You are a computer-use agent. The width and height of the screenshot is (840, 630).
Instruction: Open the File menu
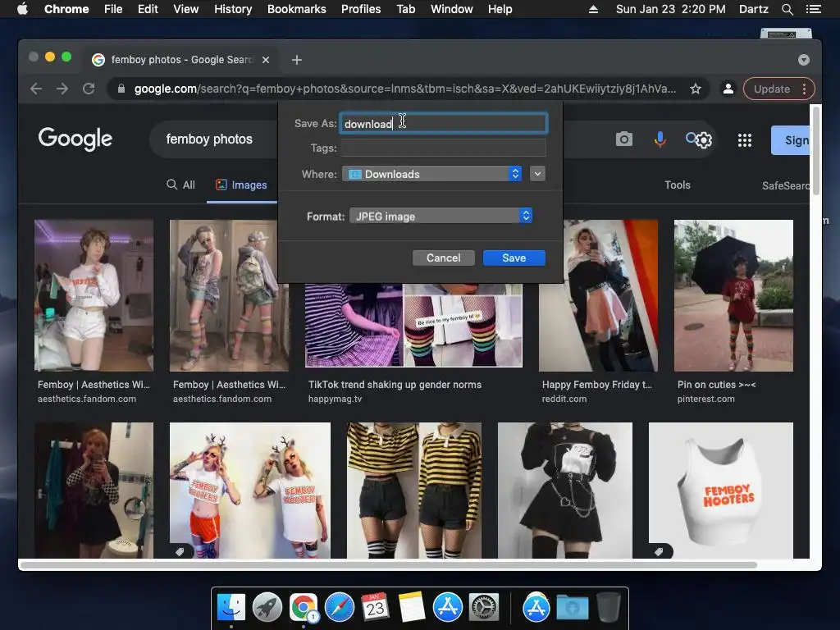(x=113, y=9)
